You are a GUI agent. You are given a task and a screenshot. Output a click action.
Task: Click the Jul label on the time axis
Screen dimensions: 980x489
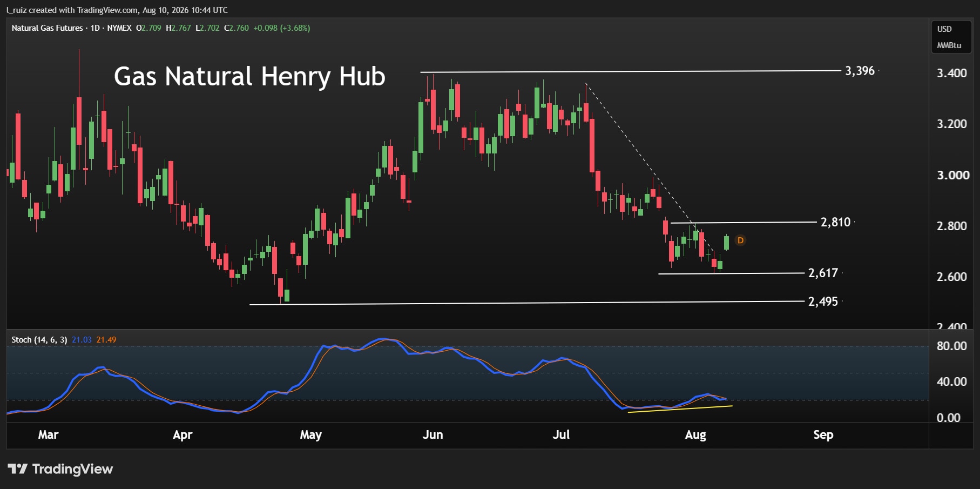pos(561,435)
